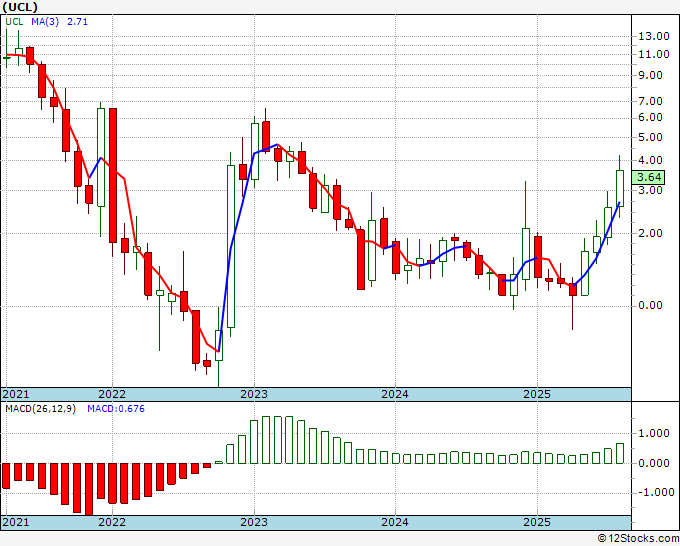Select 2021 on the MACD panel time axis
The image size is (680, 546).
16,522
